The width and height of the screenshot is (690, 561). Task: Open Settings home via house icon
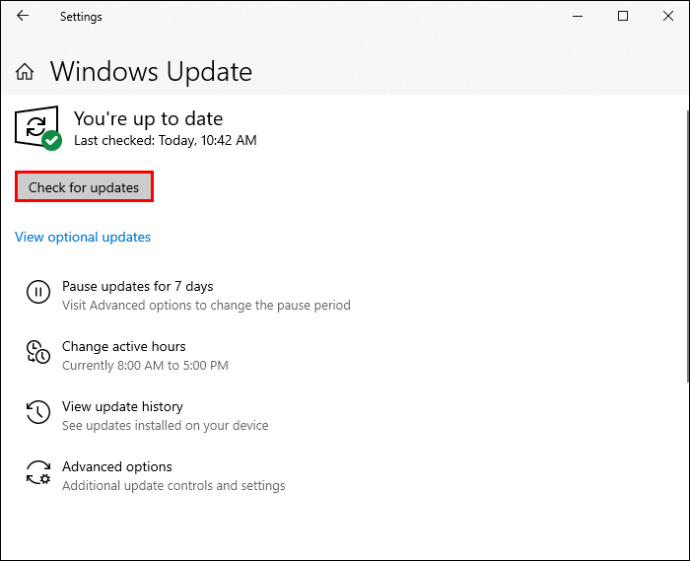[x=25, y=72]
